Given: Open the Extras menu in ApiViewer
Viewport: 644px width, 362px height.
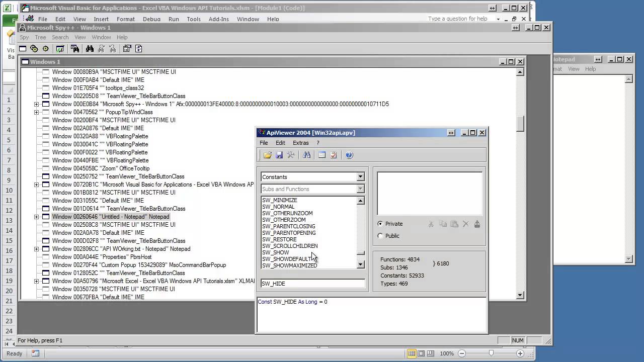Looking at the screenshot, I should pos(301,143).
